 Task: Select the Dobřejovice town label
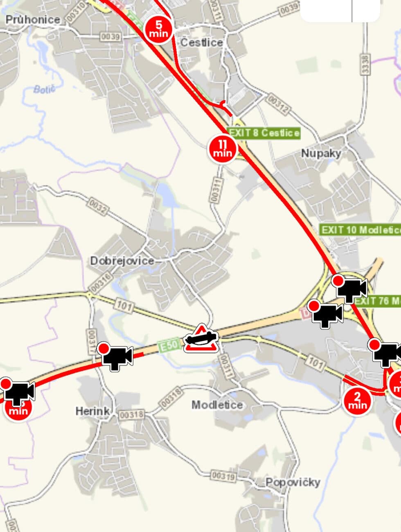[x=122, y=261]
